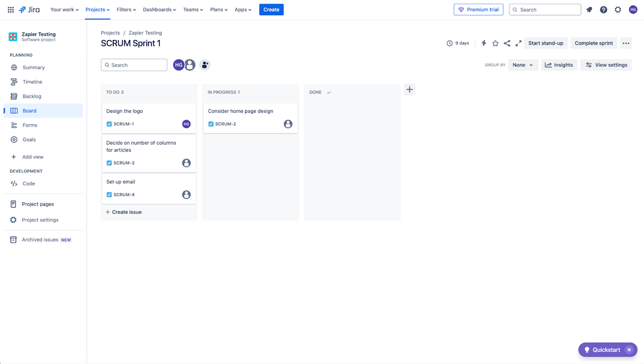Click the Zapier Testing breadcrumb link
The height and width of the screenshot is (364, 644).
coord(145,33)
